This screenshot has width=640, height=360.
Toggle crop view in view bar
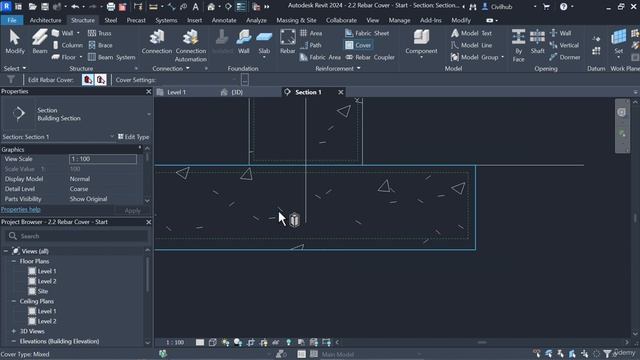tap(251, 342)
